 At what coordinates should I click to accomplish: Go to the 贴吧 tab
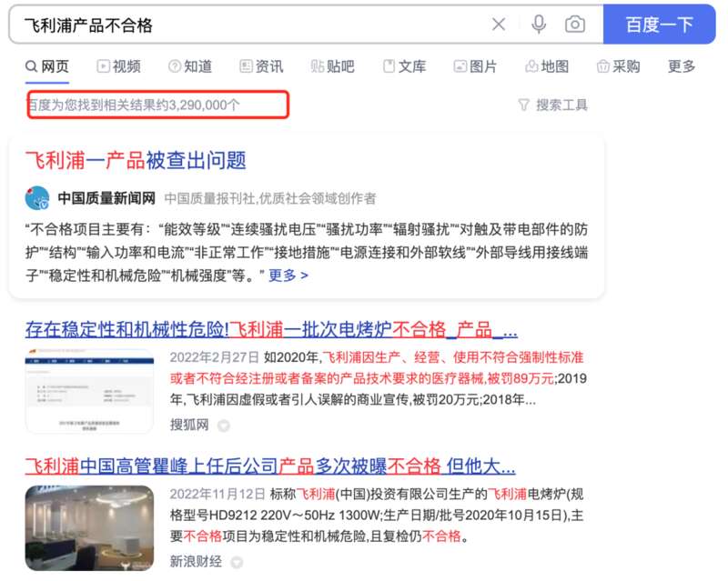[x=332, y=66]
